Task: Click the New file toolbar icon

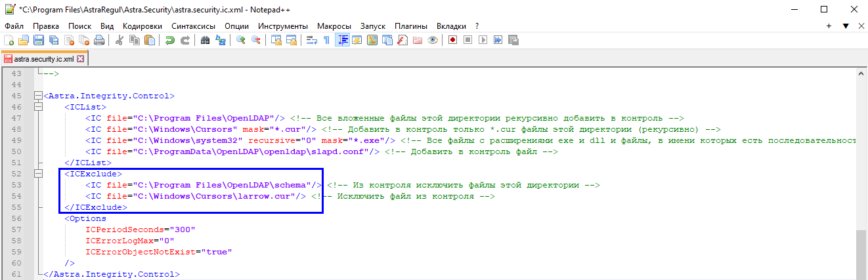Action: coord(9,40)
